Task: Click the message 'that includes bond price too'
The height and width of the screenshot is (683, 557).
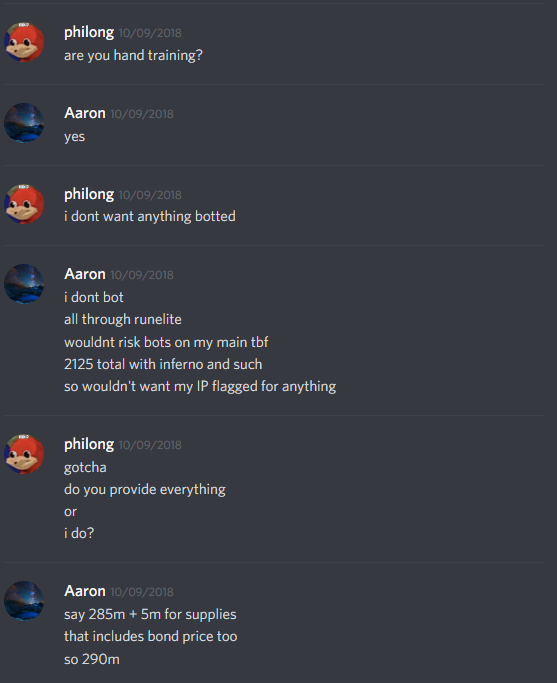Action: pos(151,636)
